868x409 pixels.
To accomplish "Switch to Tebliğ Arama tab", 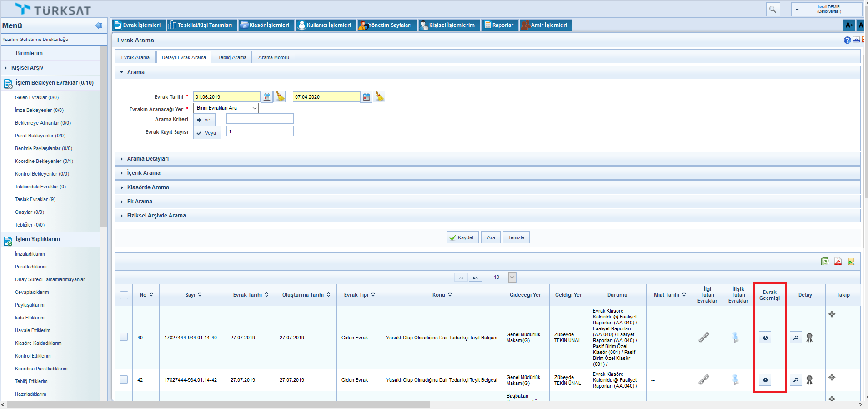I will [232, 57].
